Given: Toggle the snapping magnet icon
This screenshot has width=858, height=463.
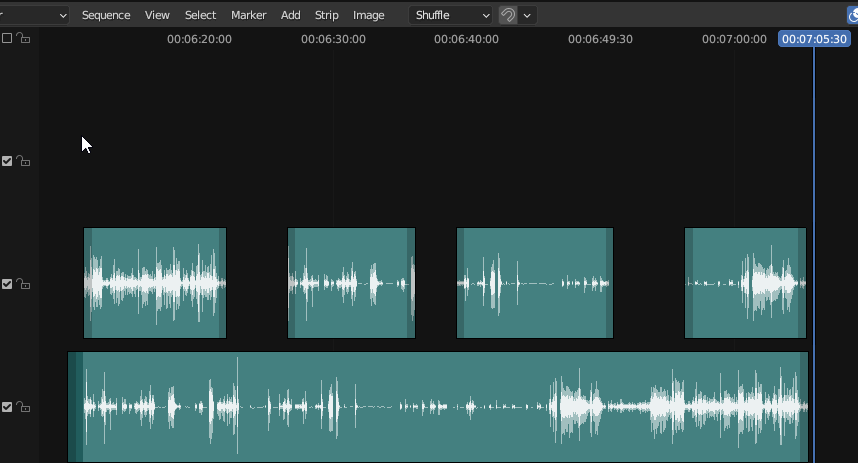Looking at the screenshot, I should (x=508, y=15).
